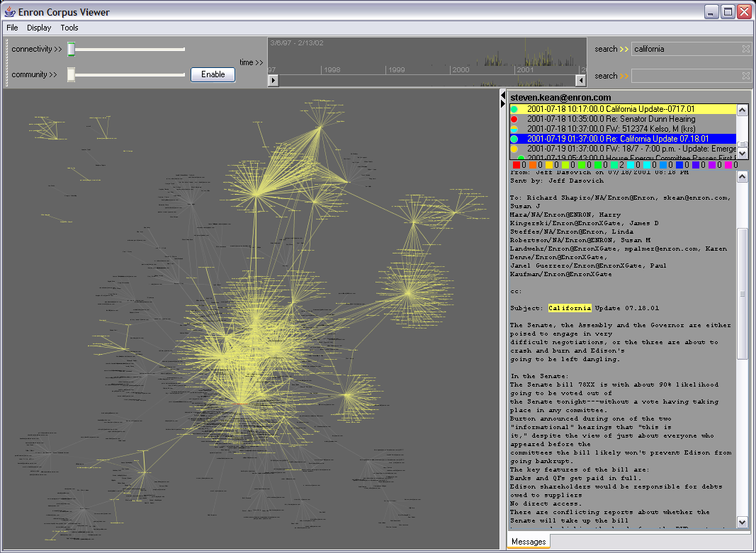The width and height of the screenshot is (756, 553).
Task: Pick the gold-yellow color swatch
Action: coord(548,165)
